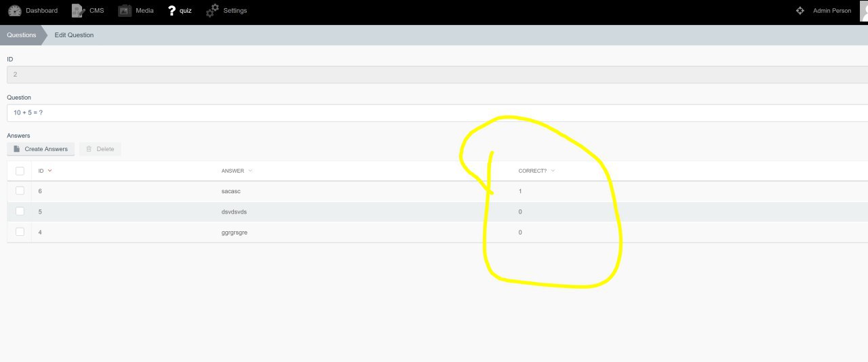The width and height of the screenshot is (868, 362).
Task: Click the document icon on Create Answers
Action: point(16,149)
